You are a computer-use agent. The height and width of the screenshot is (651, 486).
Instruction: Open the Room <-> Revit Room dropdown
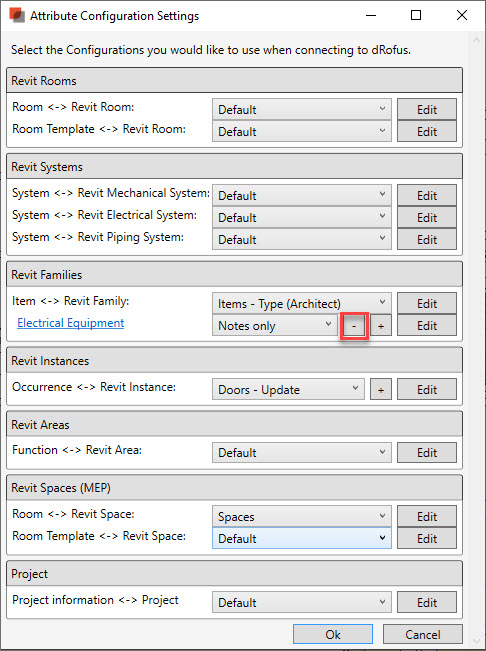(302, 109)
